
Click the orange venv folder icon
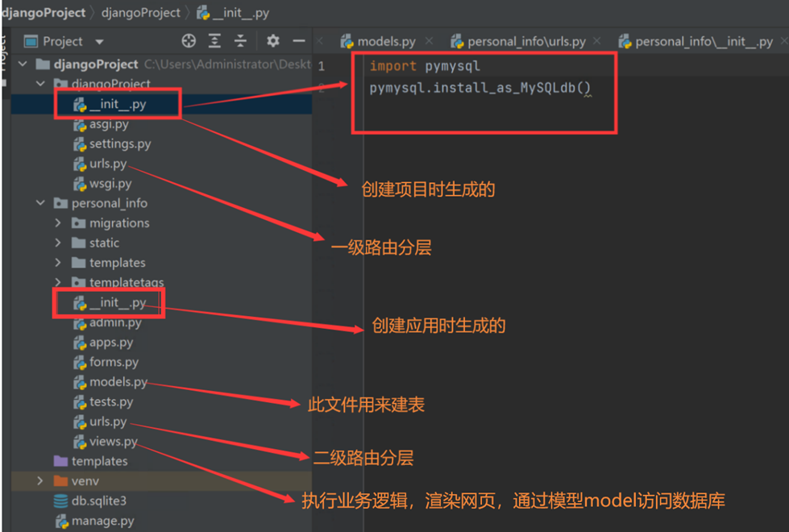pos(61,480)
